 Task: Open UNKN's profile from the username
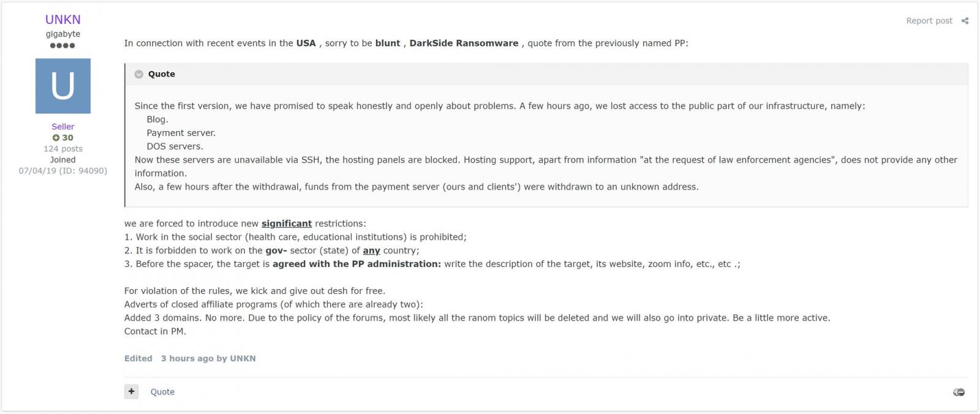point(62,19)
